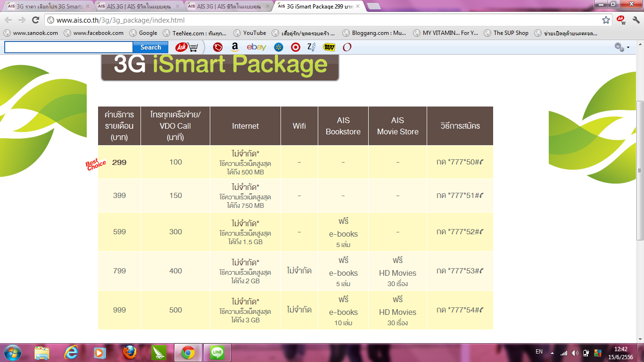Open www.sanook.com bookmark
Image resolution: width=644 pixels, height=362 pixels.
[x=31, y=33]
